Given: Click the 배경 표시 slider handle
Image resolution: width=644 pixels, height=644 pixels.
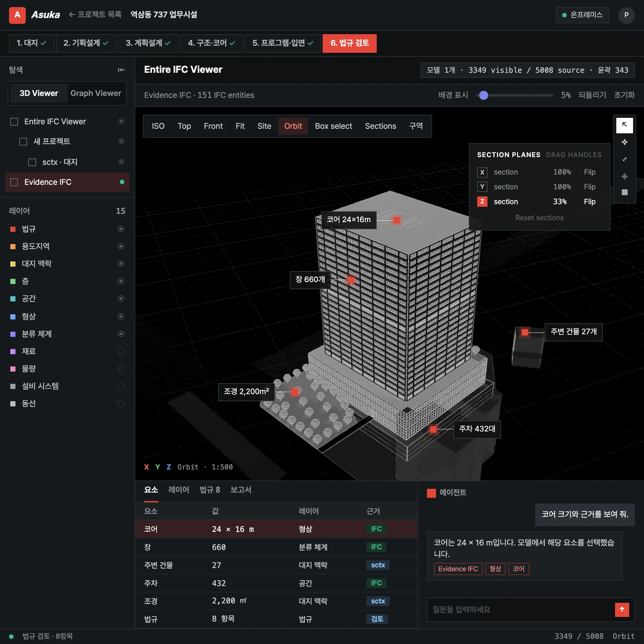Looking at the screenshot, I should point(483,95).
